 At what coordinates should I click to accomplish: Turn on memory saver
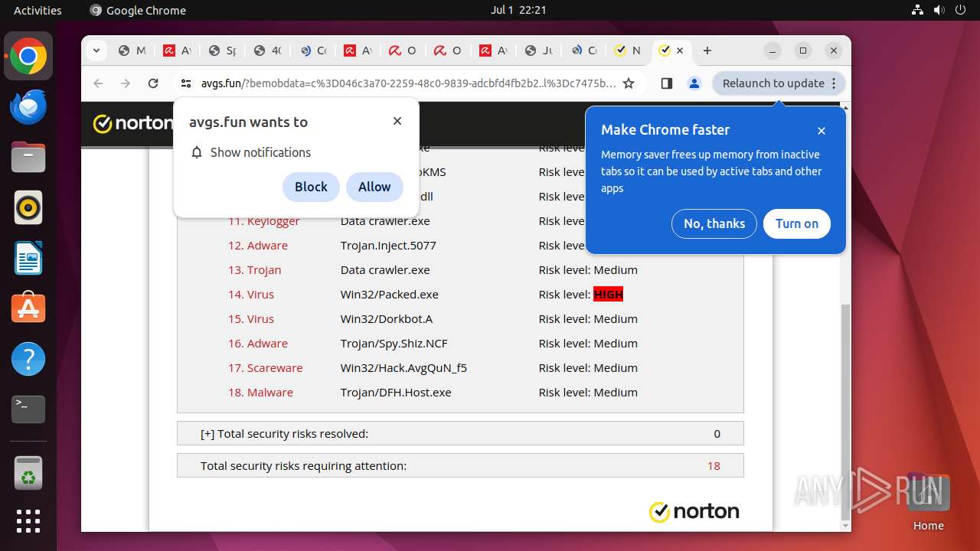[x=797, y=223]
